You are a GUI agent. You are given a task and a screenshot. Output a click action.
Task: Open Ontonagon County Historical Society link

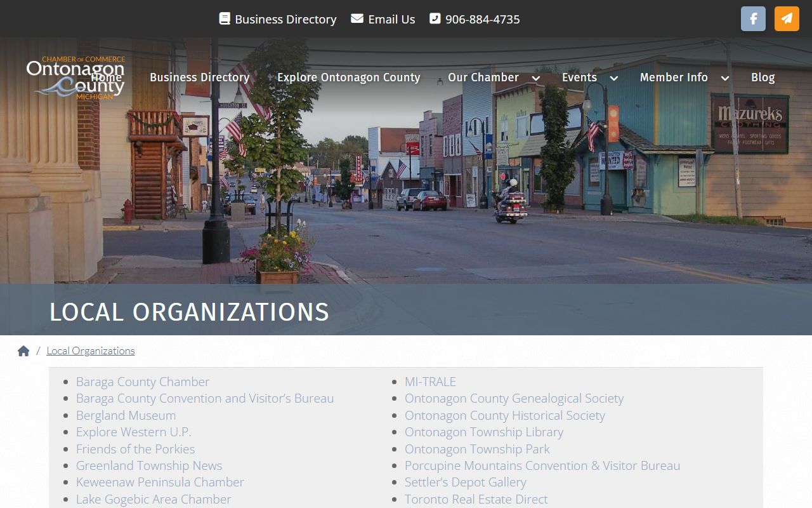coord(505,415)
